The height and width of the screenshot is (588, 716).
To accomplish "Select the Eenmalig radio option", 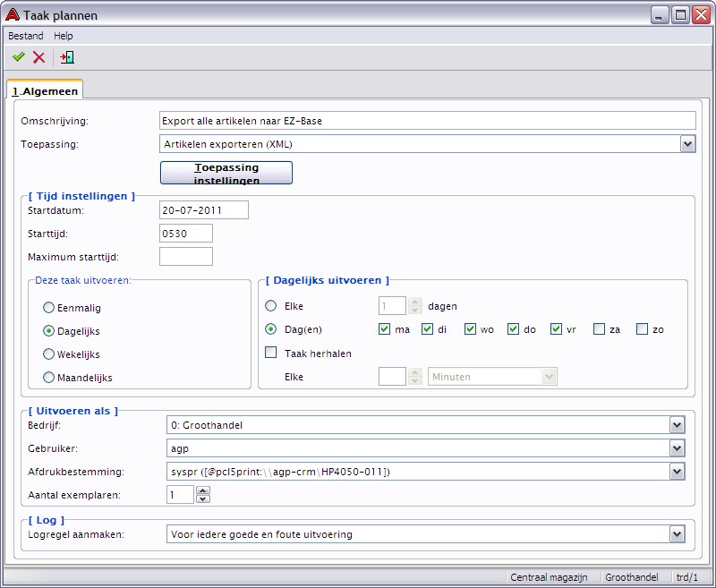I will [48, 308].
